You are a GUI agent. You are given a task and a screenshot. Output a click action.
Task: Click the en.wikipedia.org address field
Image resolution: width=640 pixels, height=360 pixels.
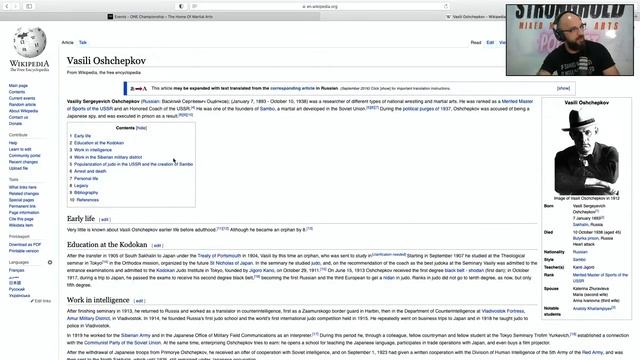(x=320, y=6)
